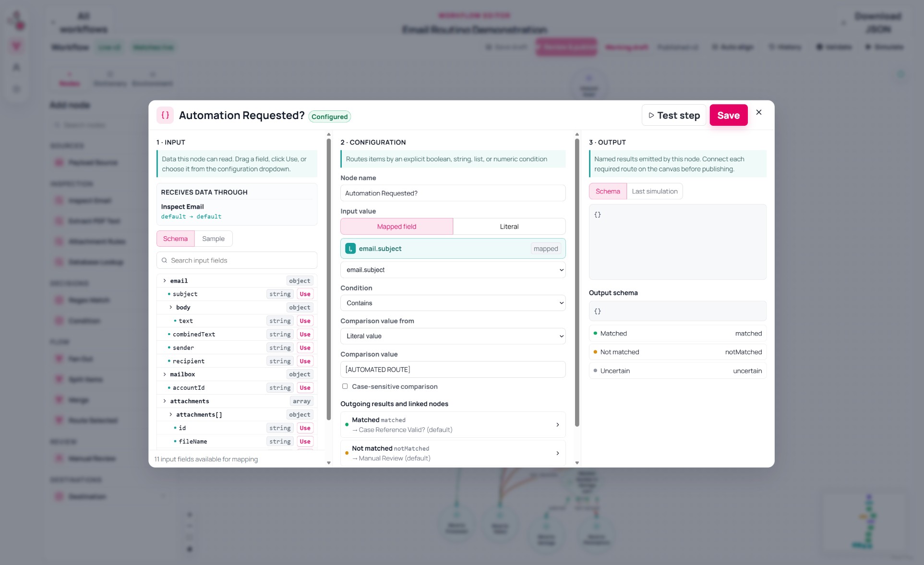Viewport: 924px width, 565px height.
Task: Use the subject string field
Action: point(305,294)
